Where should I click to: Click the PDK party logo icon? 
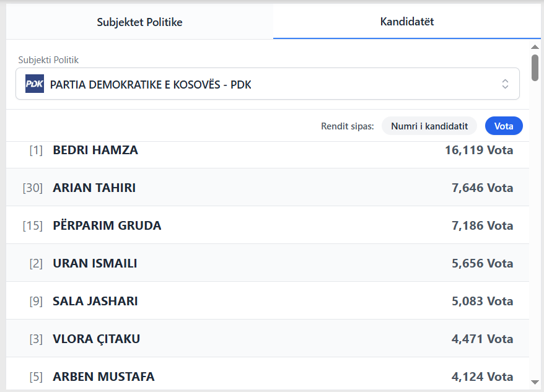click(x=35, y=84)
